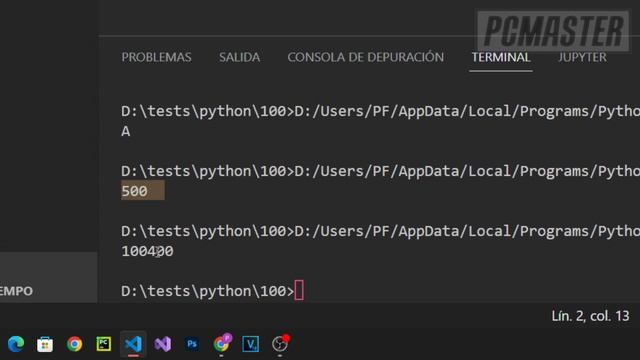The width and height of the screenshot is (640, 360).
Task: Open OBS recording icon in taskbar
Action: (x=280, y=344)
